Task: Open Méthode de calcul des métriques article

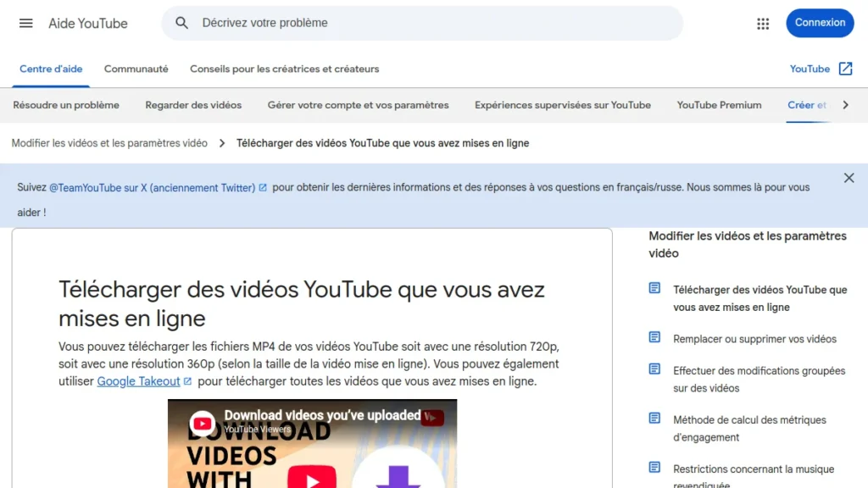Action: (749, 428)
